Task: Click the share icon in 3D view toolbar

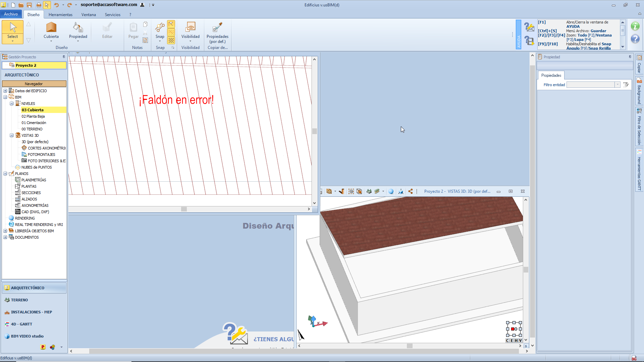Action: (x=411, y=191)
